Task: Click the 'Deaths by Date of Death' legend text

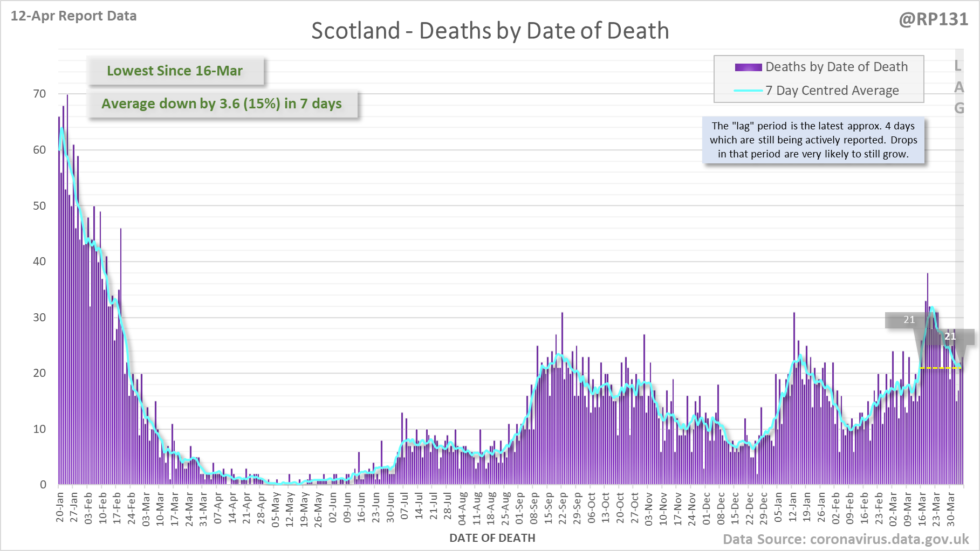Action: coord(836,67)
